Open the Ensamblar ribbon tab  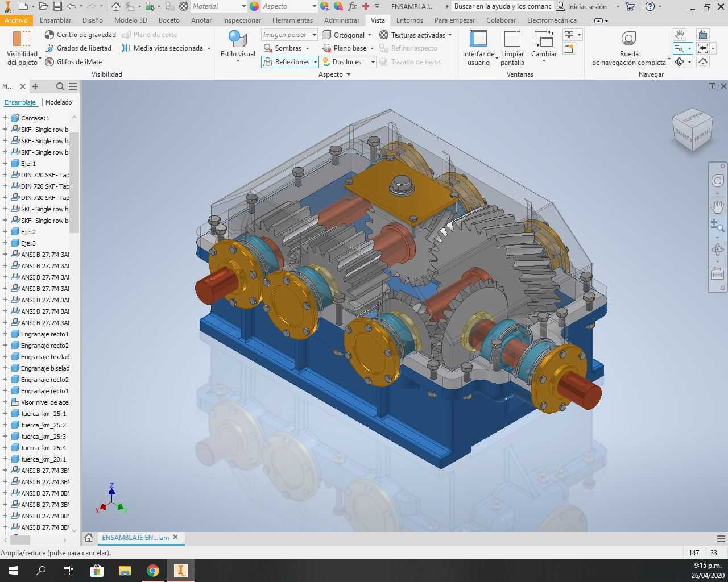point(56,20)
